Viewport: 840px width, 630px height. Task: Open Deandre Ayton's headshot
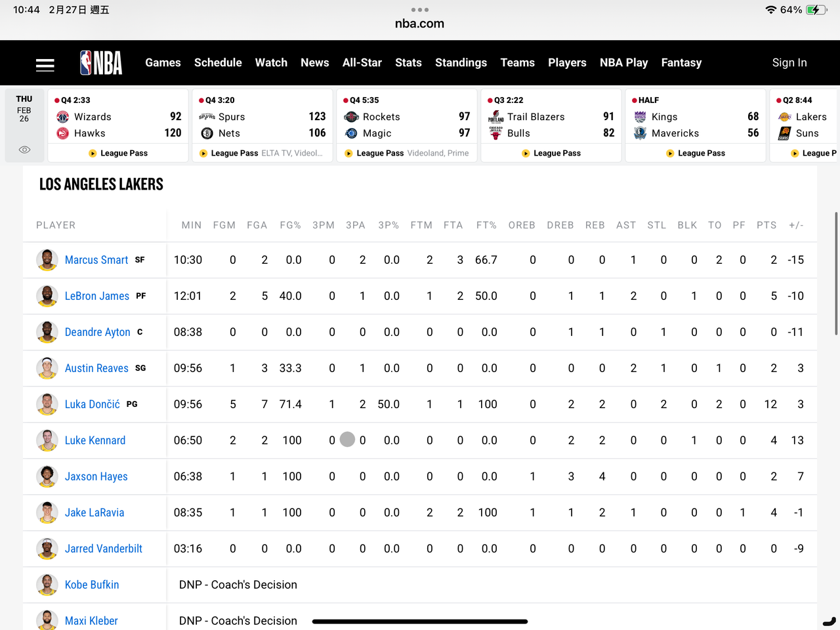[x=47, y=332]
